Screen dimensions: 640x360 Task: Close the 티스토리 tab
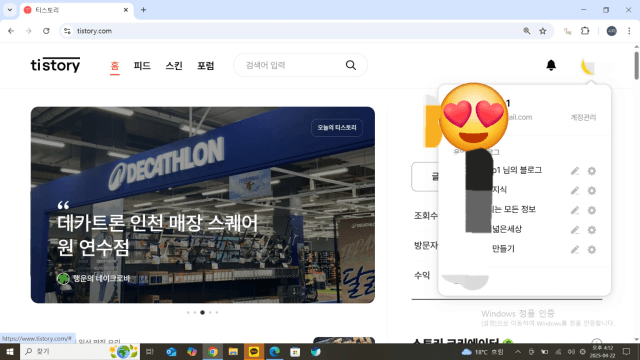click(x=126, y=10)
